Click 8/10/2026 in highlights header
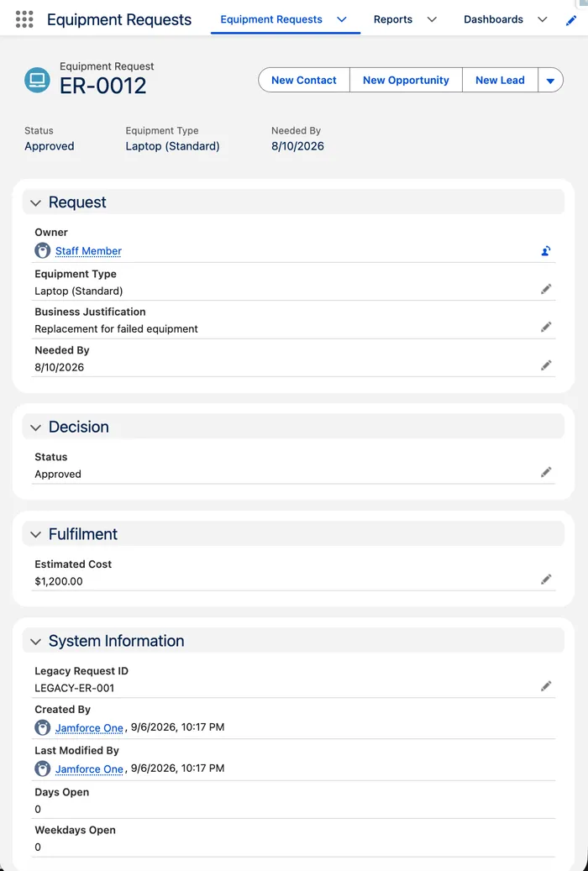The image size is (588, 871). (297, 146)
